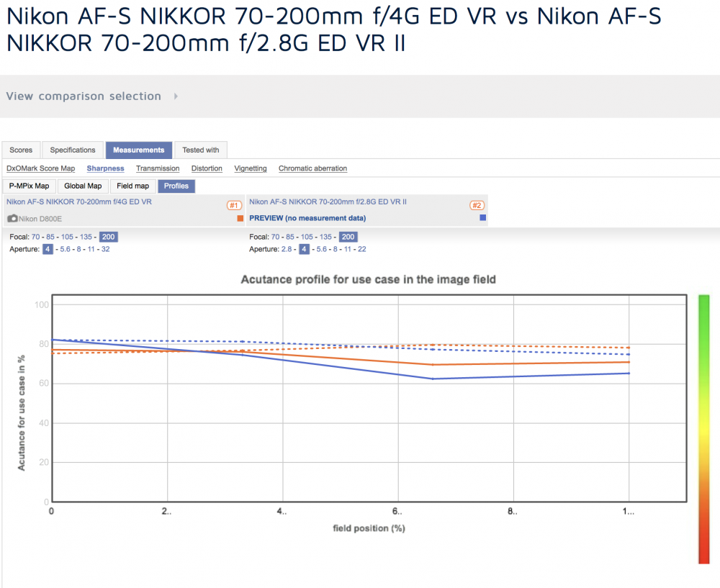
Task: Click the Nikon D800E camera name
Action: (x=40, y=219)
